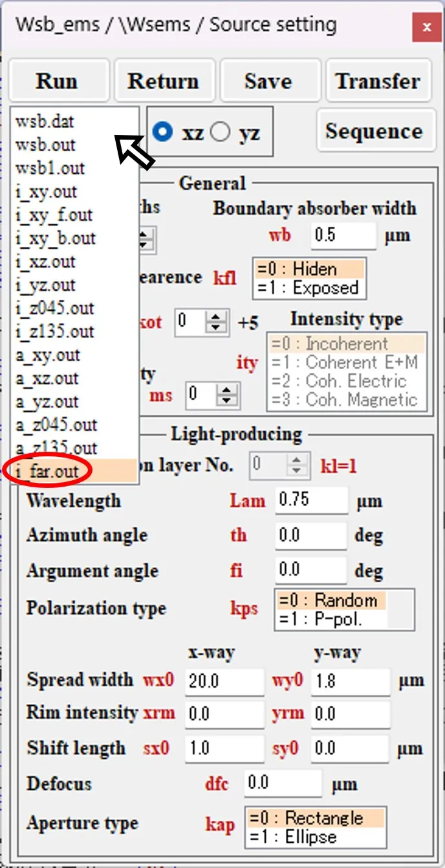
Task: Click the Run button
Action: point(58,81)
